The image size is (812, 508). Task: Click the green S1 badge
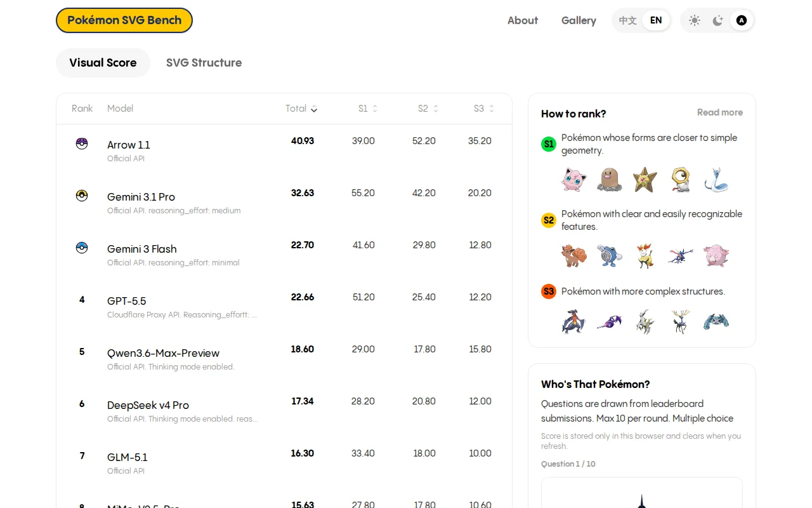(x=549, y=144)
